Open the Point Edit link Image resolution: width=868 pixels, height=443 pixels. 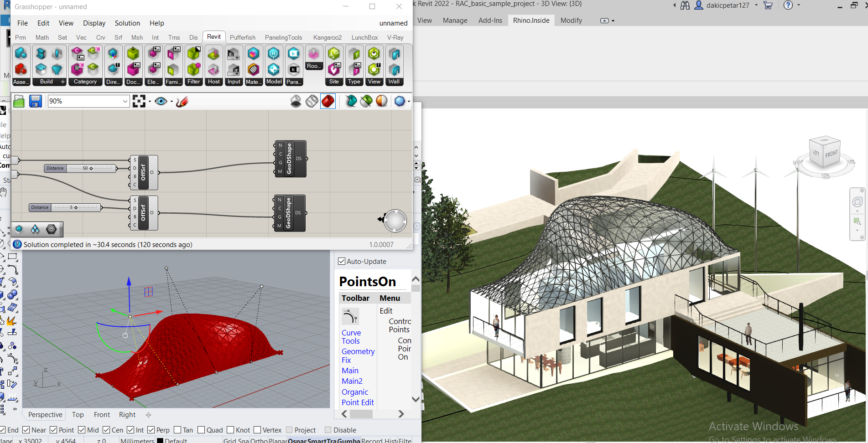coord(358,402)
